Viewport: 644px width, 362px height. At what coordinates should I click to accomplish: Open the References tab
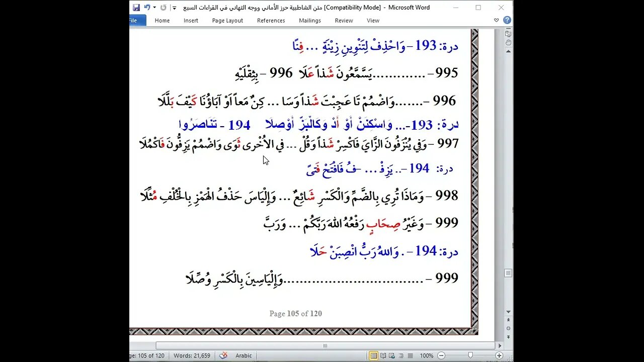coord(271,21)
